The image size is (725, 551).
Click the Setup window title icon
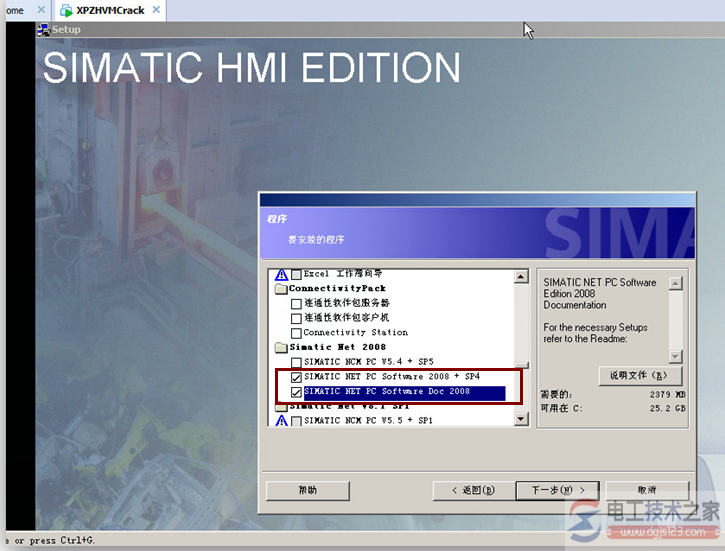click(x=43, y=30)
